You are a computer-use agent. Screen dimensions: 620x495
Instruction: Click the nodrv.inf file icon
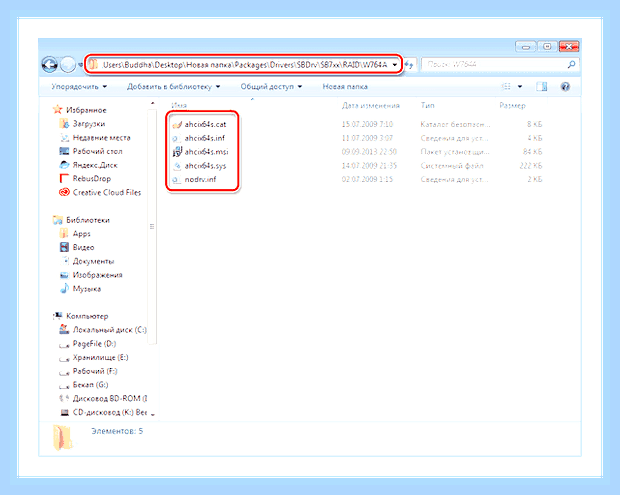[177, 179]
